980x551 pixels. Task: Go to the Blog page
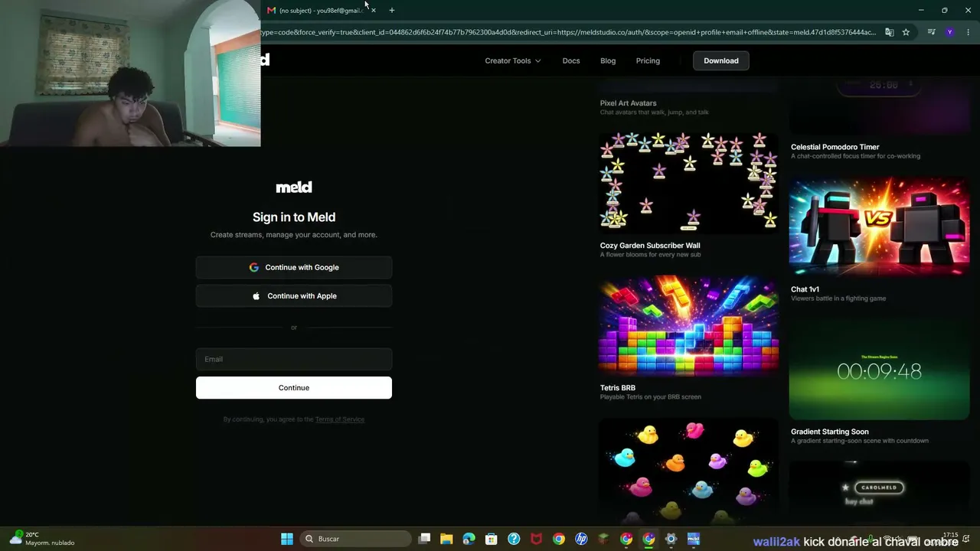pyautogui.click(x=608, y=60)
